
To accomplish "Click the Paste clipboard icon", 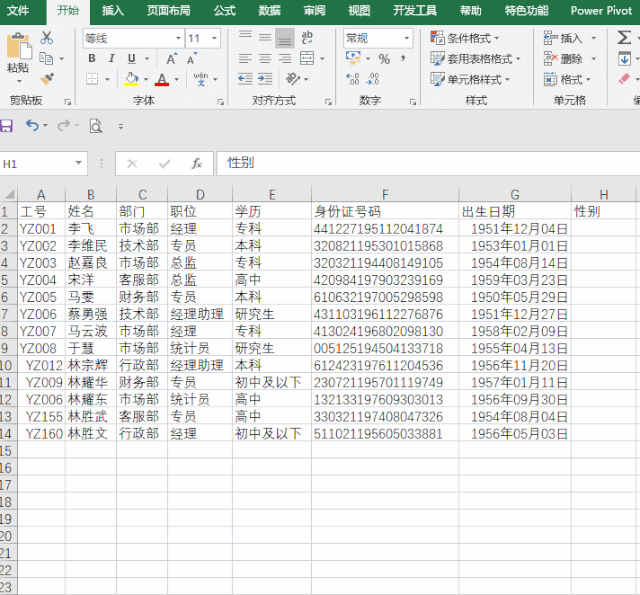I will point(18,47).
